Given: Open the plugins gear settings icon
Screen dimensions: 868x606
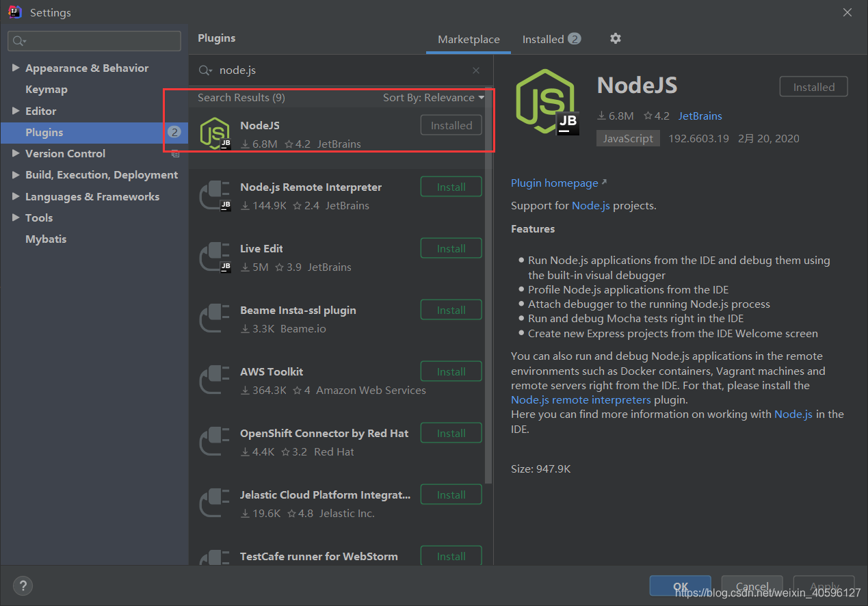Looking at the screenshot, I should 616,38.
